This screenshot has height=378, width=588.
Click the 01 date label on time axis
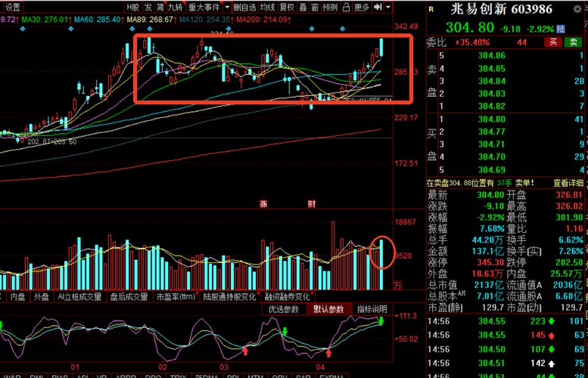coord(75,367)
